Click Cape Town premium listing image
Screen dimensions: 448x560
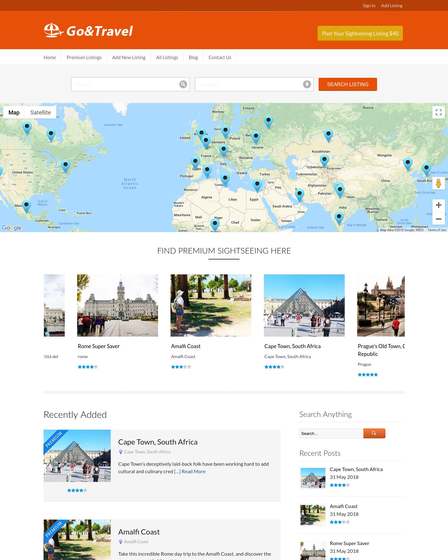point(77,456)
